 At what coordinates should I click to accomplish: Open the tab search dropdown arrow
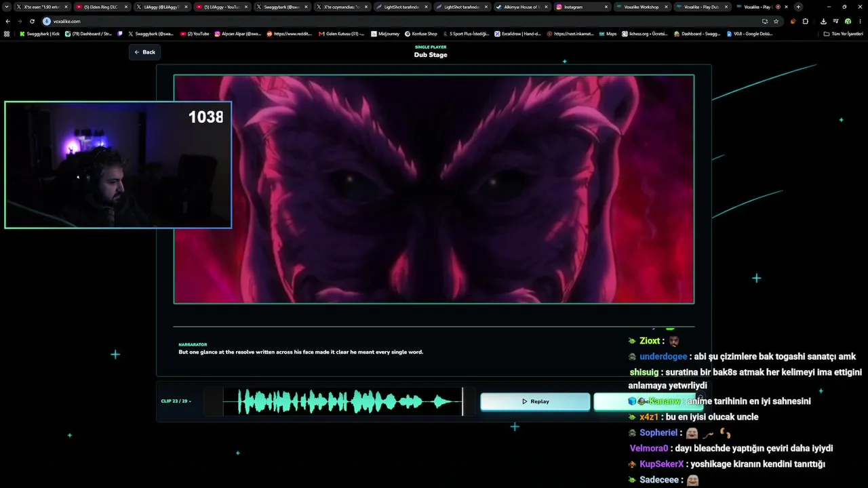pyautogui.click(x=7, y=7)
